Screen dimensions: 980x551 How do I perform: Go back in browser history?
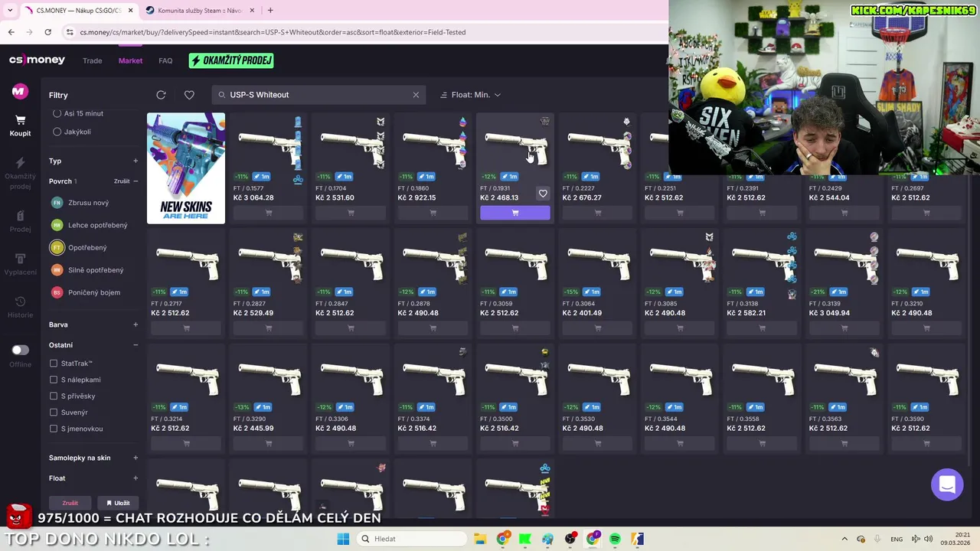pos(11,32)
